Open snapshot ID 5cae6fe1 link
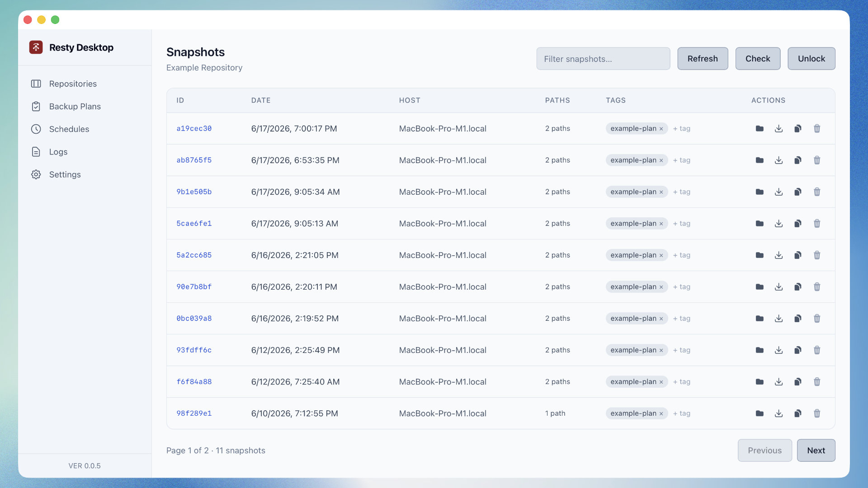The width and height of the screenshot is (868, 488). point(194,223)
